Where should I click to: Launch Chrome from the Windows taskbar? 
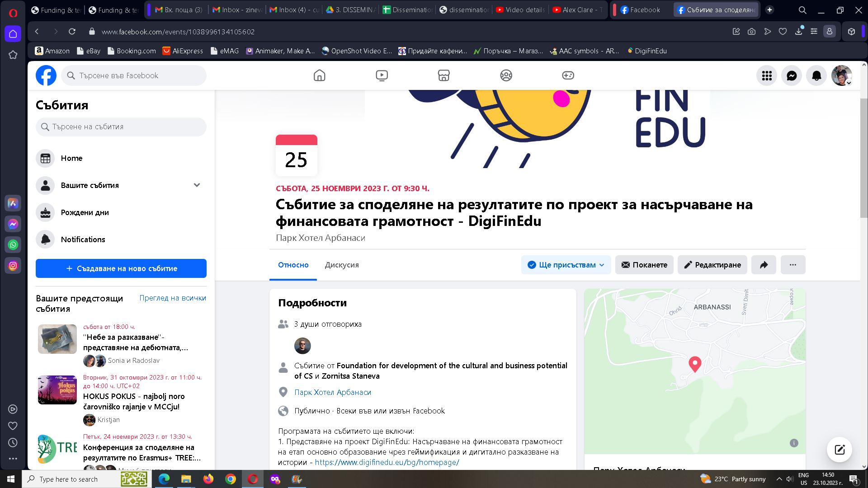[231, 479]
